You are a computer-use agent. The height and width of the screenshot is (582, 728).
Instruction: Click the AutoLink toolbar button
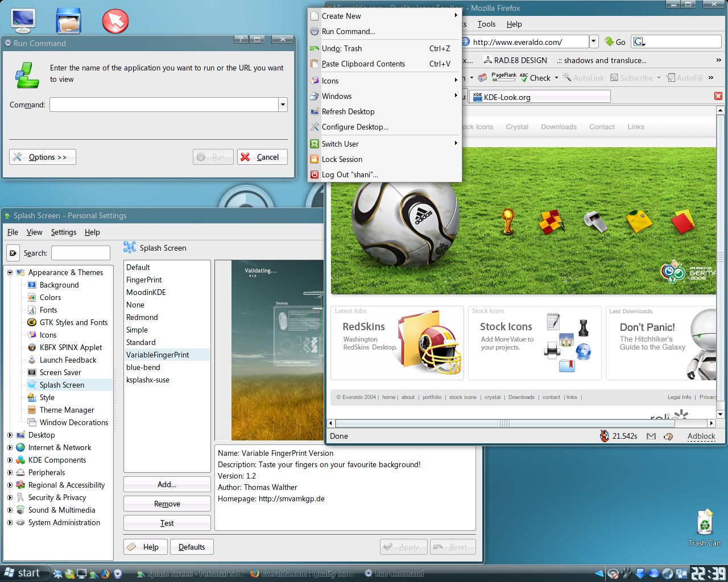583,78
